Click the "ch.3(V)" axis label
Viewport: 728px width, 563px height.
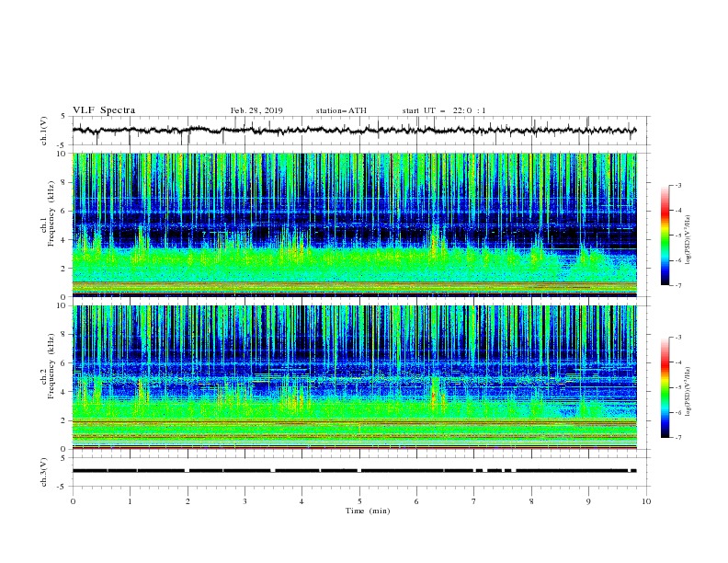click(x=44, y=472)
